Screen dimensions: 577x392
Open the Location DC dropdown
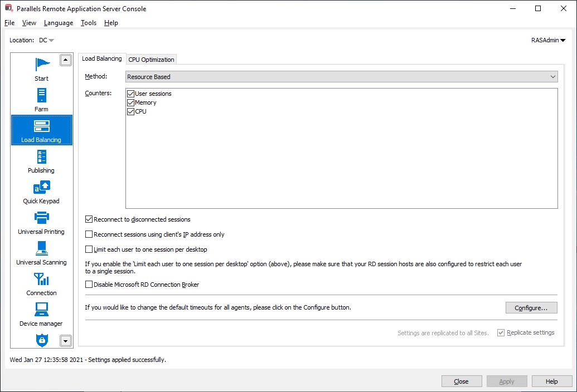46,41
